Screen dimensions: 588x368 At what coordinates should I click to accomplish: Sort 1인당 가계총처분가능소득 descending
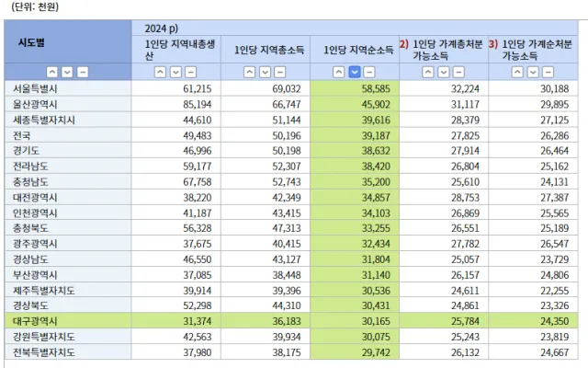tap(443, 72)
